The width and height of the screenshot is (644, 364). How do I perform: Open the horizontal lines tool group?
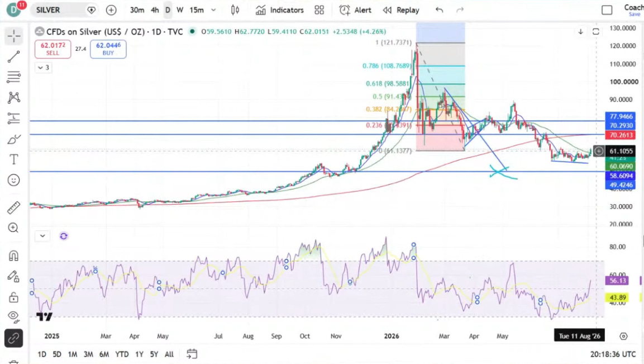point(13,77)
